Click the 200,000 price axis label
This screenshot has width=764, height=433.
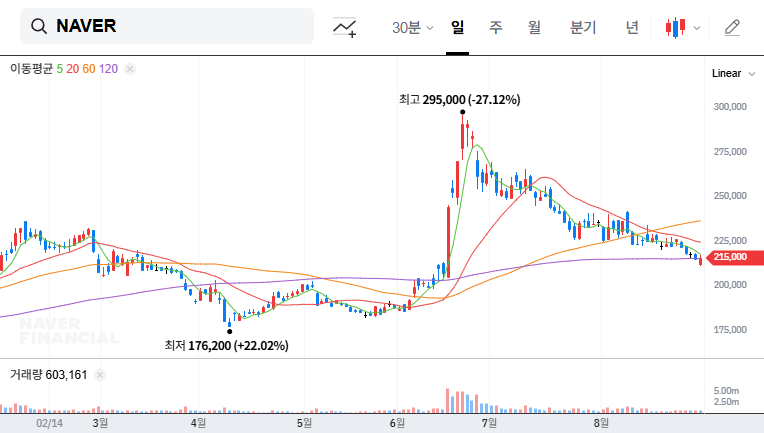pos(730,285)
